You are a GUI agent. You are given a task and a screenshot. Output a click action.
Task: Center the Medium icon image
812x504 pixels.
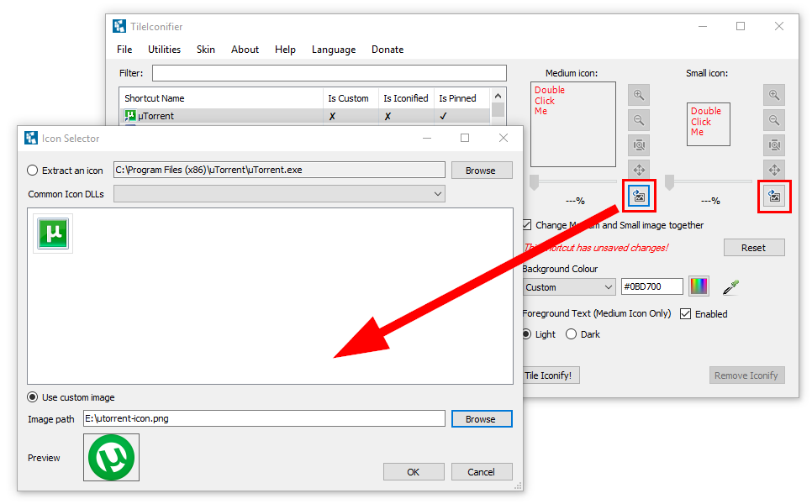click(639, 170)
